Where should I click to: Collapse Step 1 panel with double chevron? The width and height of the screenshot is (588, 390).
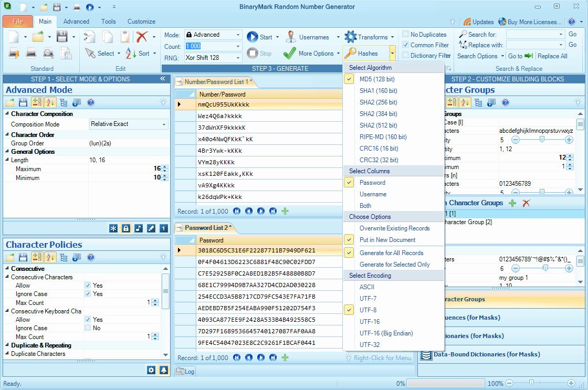click(x=162, y=79)
